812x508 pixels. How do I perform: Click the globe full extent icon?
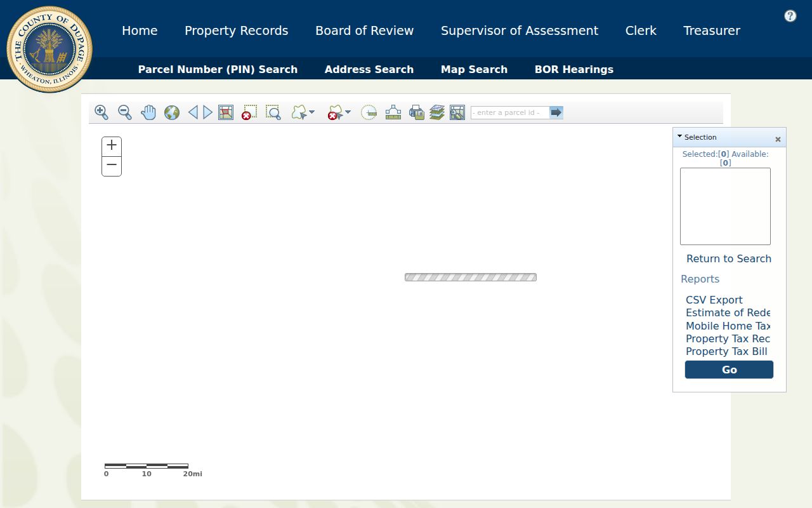(x=172, y=112)
